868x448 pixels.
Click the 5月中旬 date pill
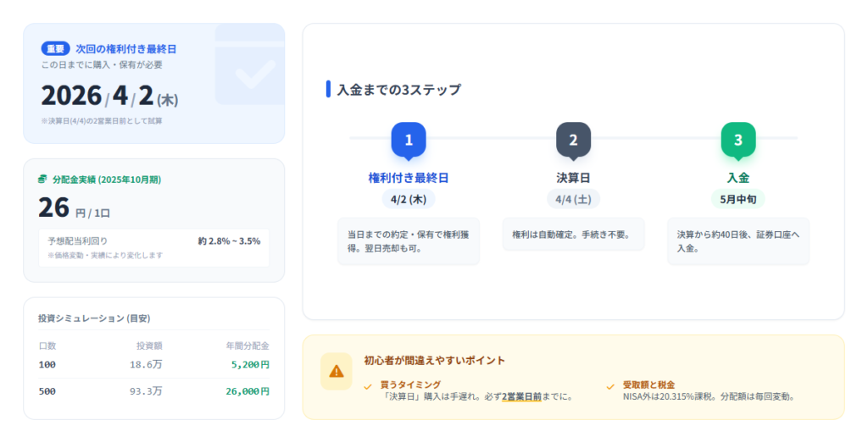tap(737, 200)
